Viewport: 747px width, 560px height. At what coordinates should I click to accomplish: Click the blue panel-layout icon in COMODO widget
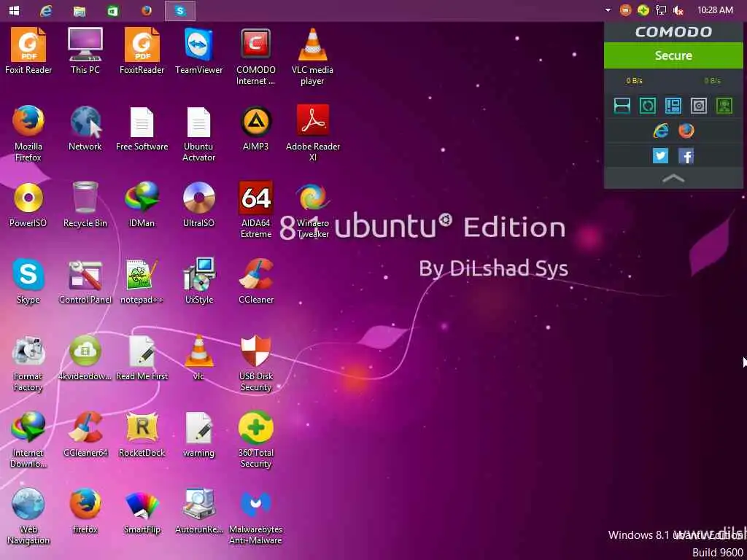click(673, 106)
